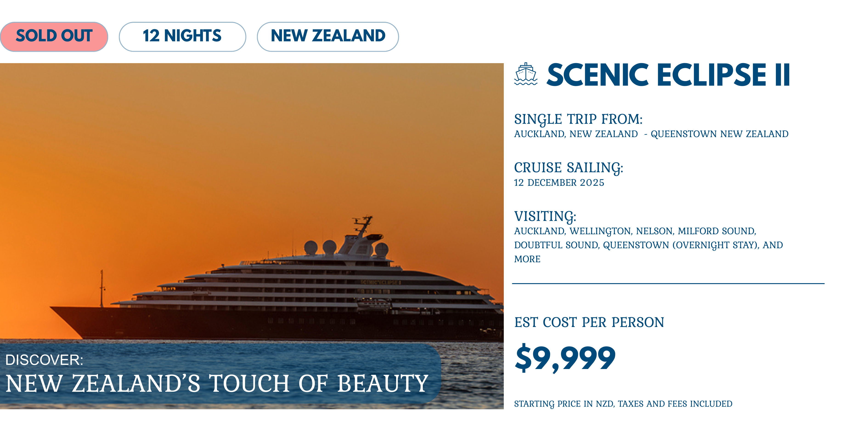Screen dimensions: 868x434
Task: Click the NZD taxes and fees footnote
Action: tap(623, 404)
